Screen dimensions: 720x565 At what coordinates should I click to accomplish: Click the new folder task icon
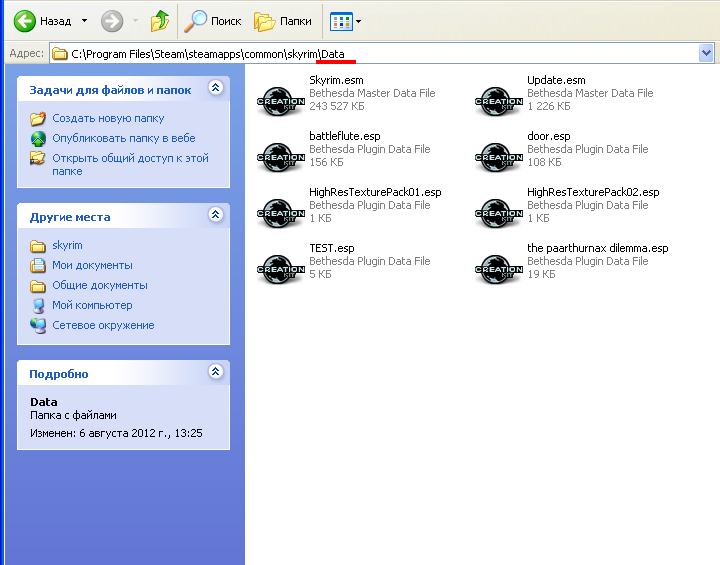coord(38,119)
